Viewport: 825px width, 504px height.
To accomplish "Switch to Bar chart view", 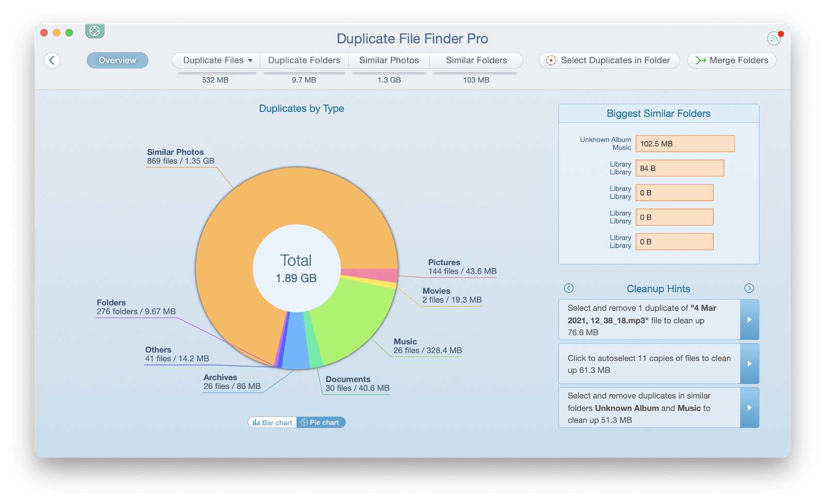I will 272,423.
